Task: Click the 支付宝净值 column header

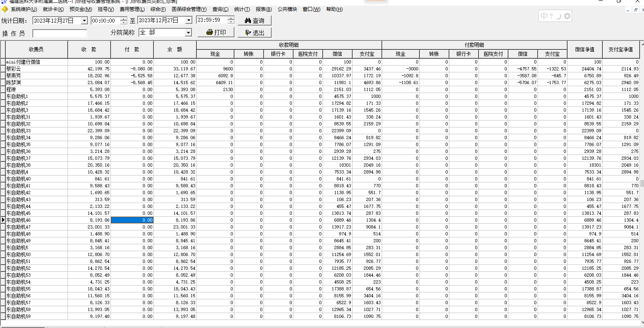Action: click(621, 49)
